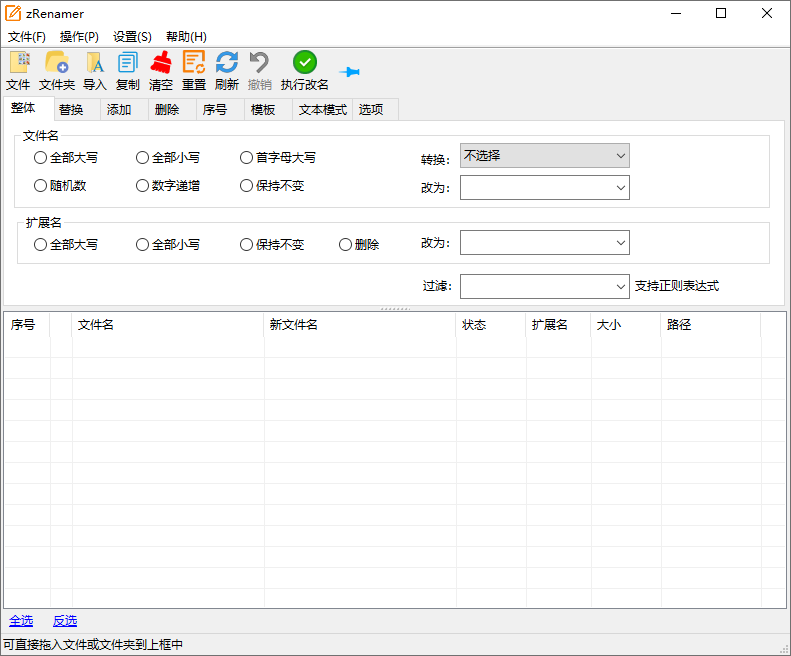Image resolution: width=791 pixels, height=656 pixels.
Task: Maximize the zRenamer window
Action: click(721, 14)
